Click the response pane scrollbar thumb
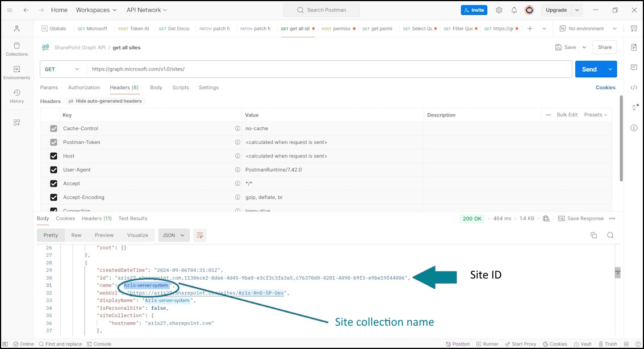The width and height of the screenshot is (644, 349). 617,272
